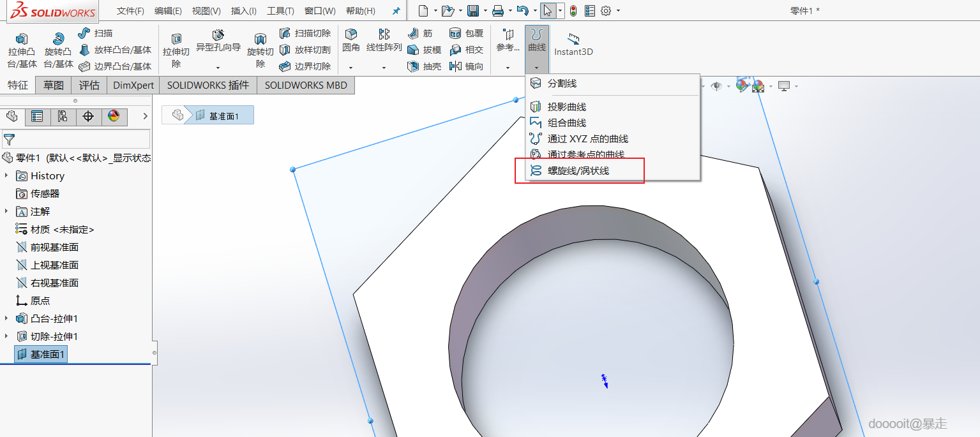
Task: Activate the 拉伸切除 extruded cut tool
Action: click(176, 50)
